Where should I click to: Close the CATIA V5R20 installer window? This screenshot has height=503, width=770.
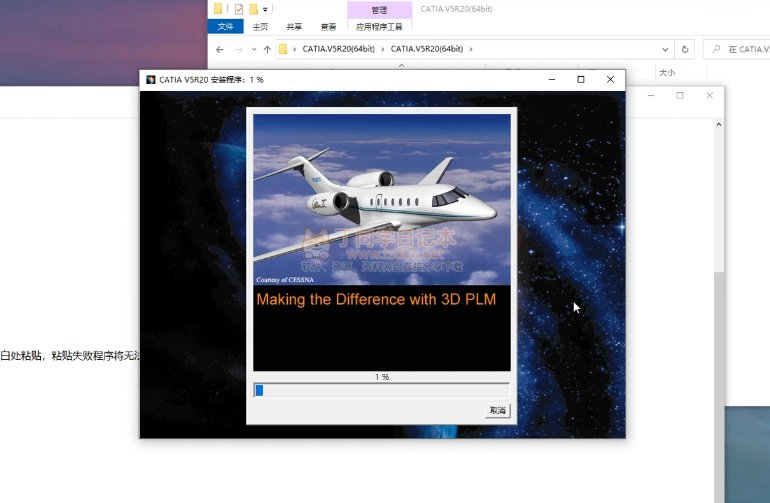(x=610, y=79)
